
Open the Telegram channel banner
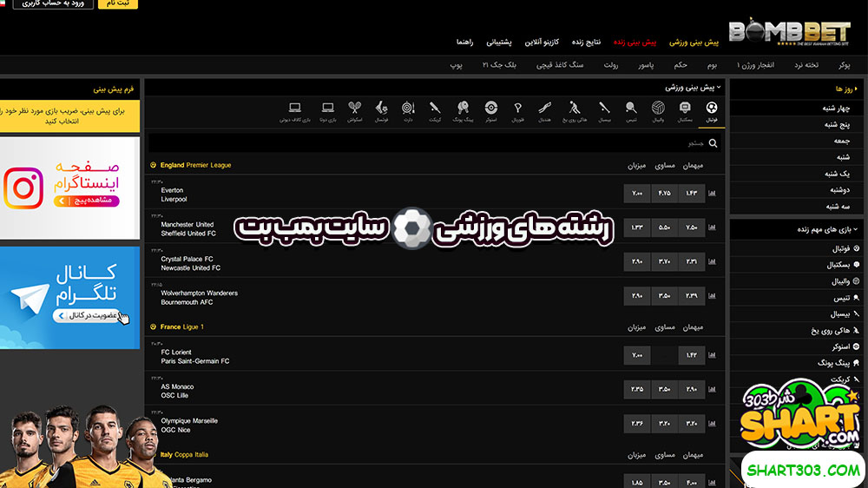(x=69, y=298)
